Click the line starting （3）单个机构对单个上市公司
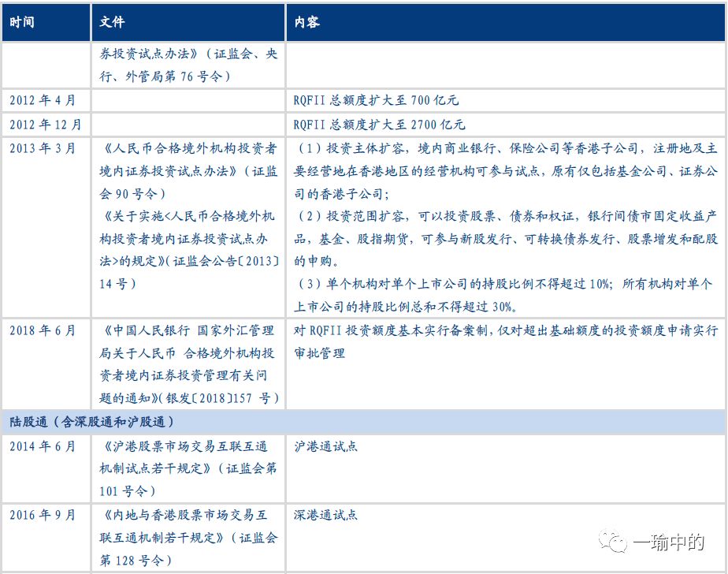 pos(503,284)
